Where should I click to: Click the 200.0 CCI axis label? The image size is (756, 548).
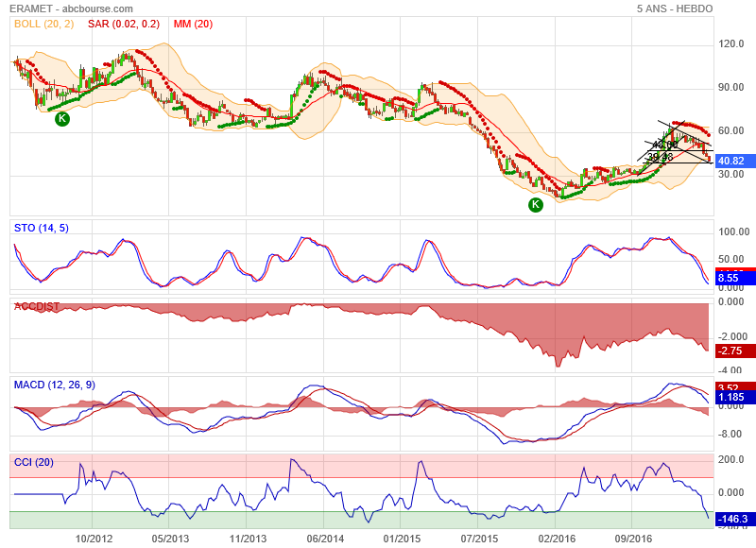(730, 459)
